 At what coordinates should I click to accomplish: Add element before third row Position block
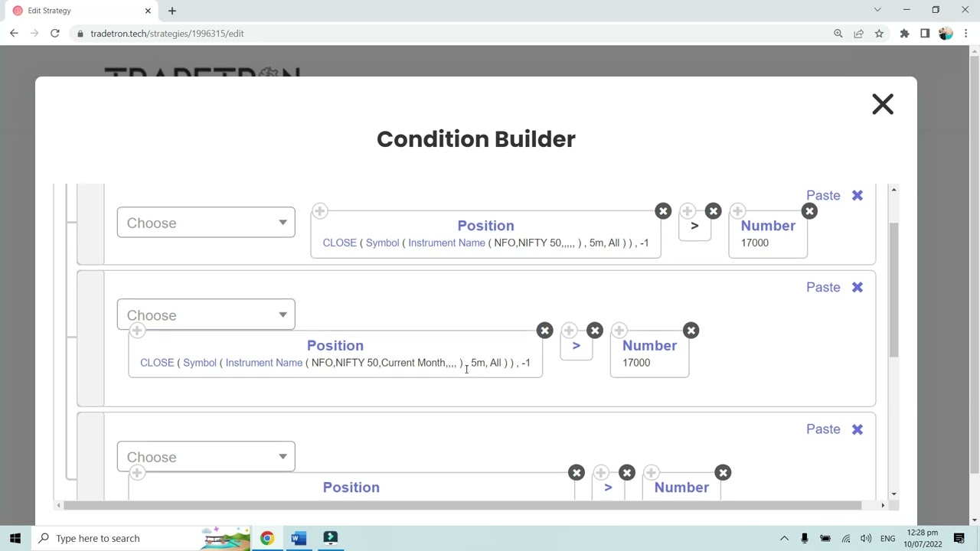coord(137,473)
